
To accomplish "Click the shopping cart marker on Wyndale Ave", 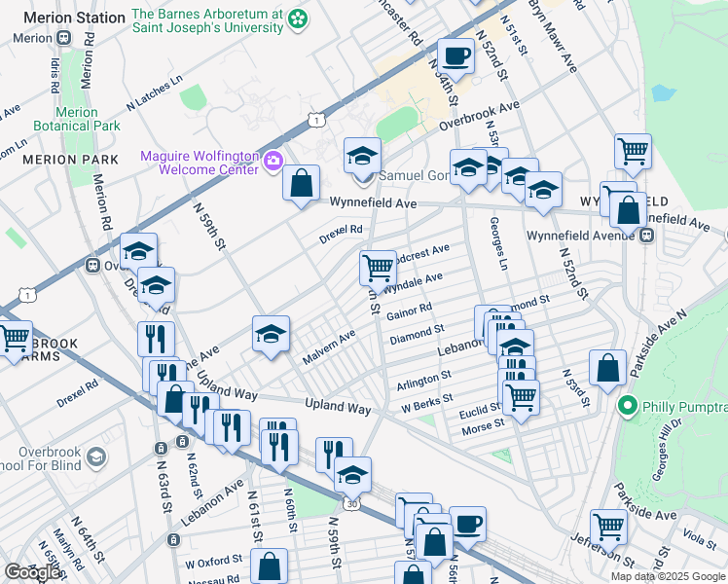I will click(x=378, y=270).
